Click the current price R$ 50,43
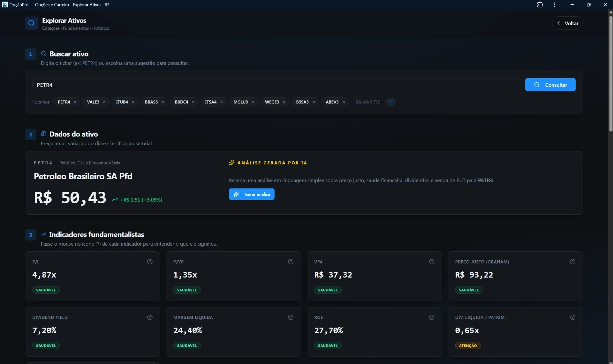613x364 pixels. pos(70,198)
